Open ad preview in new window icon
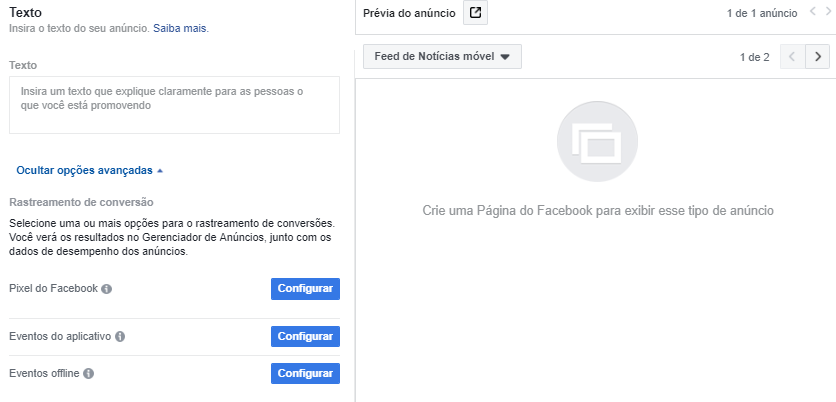The height and width of the screenshot is (402, 836). pos(476,14)
